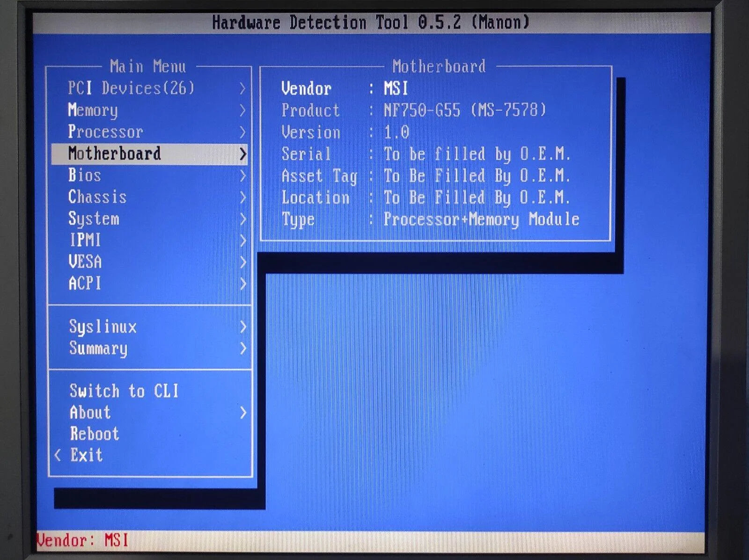Choose Switch to CLI

tap(124, 391)
